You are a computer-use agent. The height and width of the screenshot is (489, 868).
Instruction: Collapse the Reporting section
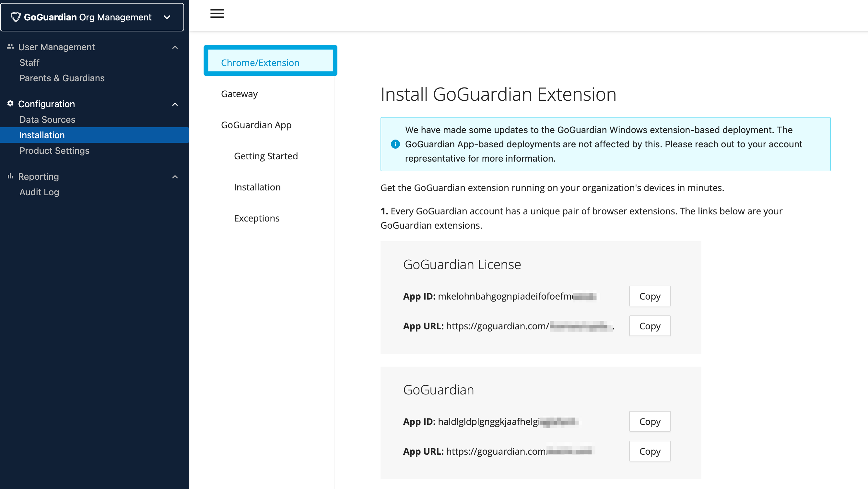pos(175,176)
